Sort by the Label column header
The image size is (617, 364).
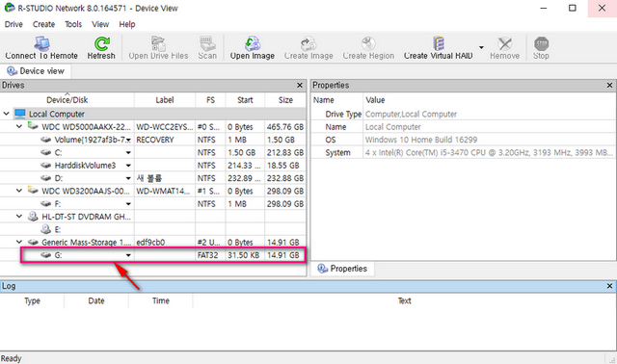click(x=165, y=100)
